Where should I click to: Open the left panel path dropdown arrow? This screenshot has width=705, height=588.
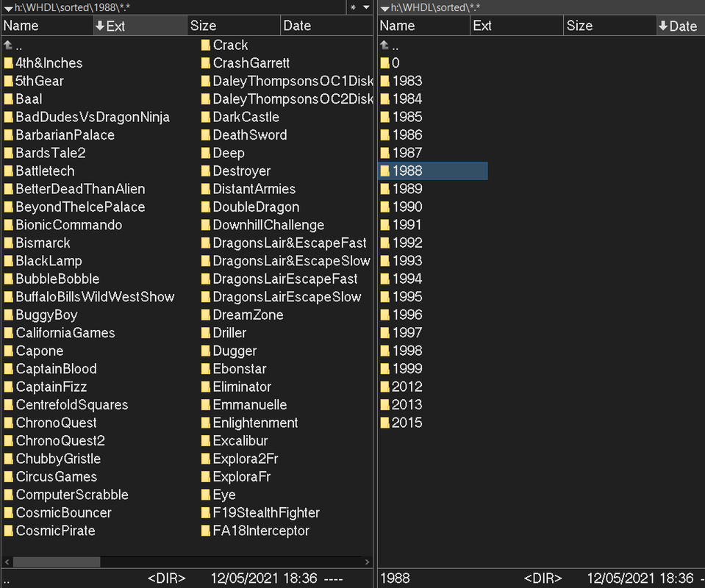7,7
